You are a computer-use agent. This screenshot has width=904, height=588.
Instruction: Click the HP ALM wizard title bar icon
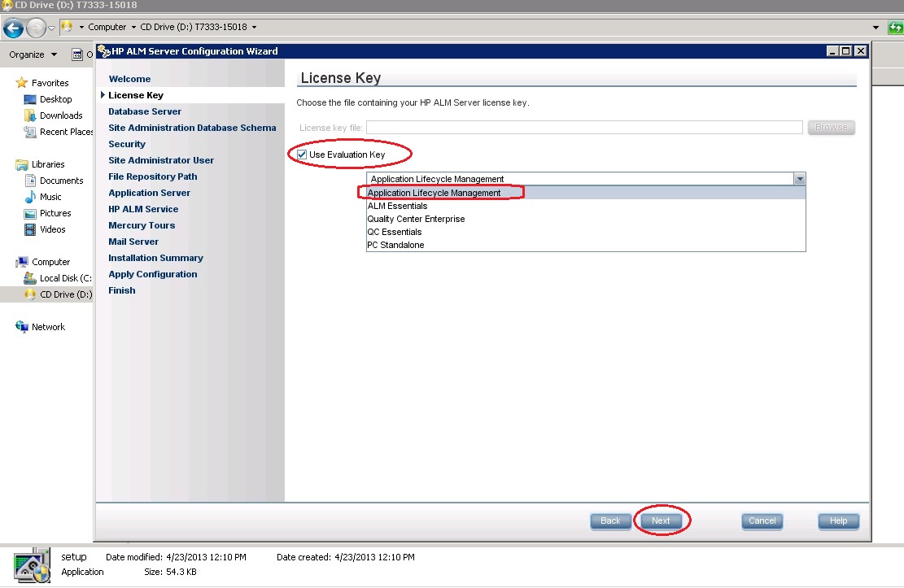pos(104,51)
